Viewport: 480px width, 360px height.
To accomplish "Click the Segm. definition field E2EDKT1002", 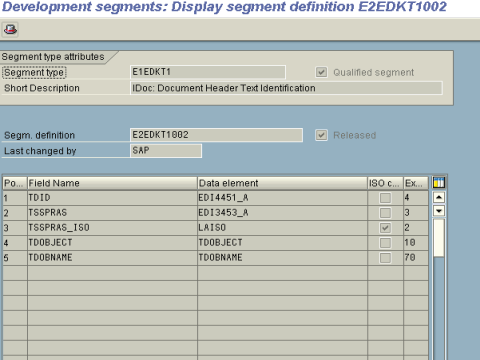I will [216, 135].
